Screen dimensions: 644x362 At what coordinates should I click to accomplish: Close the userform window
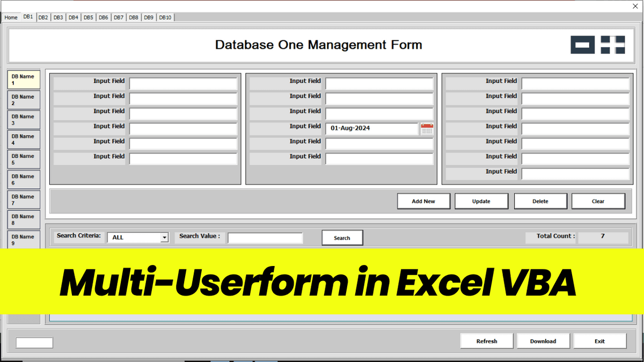(x=635, y=6)
